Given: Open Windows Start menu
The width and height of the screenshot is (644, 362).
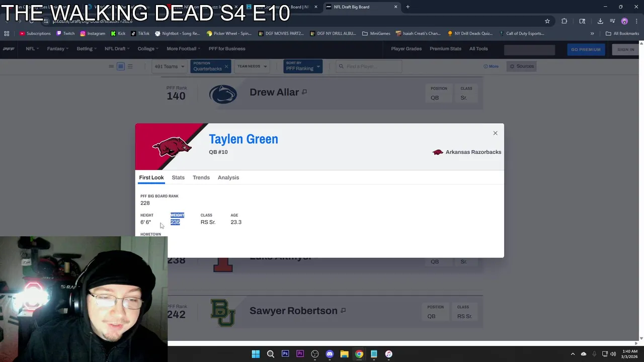Looking at the screenshot, I should (256, 354).
